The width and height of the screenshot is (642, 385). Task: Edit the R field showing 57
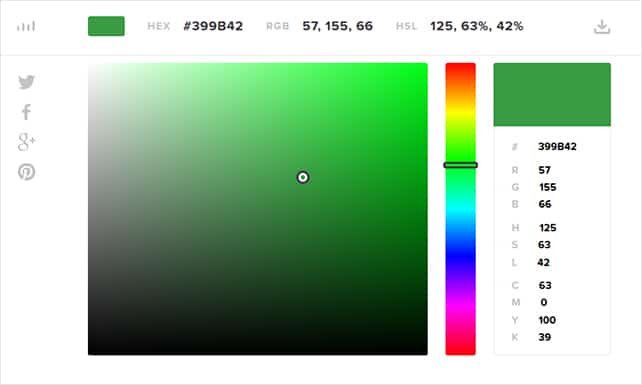pos(545,170)
